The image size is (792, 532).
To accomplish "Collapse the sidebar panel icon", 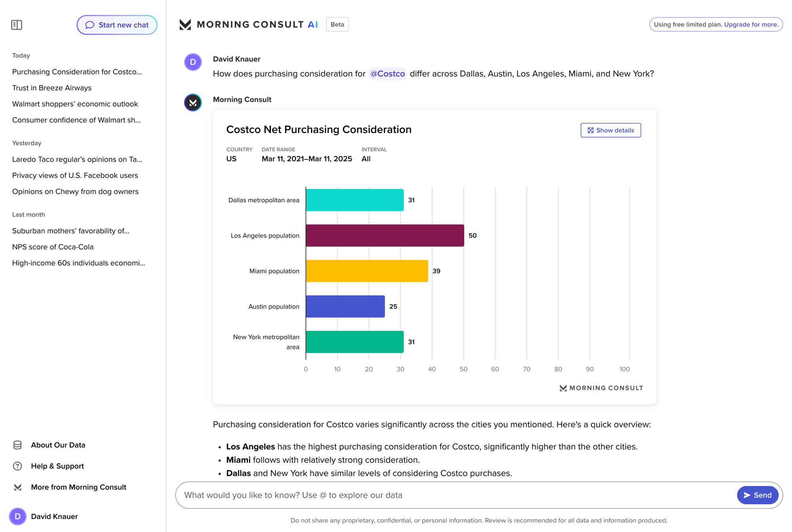I will (17, 25).
